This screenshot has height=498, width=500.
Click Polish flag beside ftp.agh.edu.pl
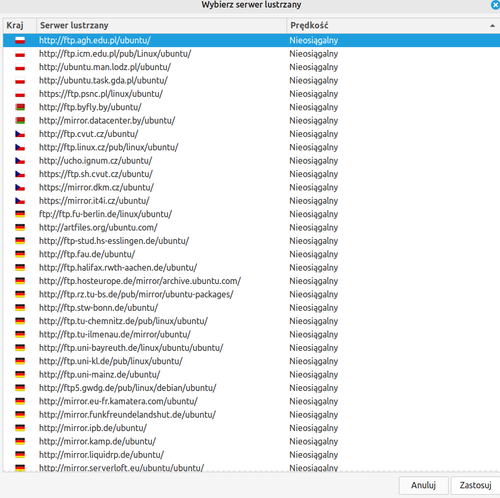tap(20, 40)
